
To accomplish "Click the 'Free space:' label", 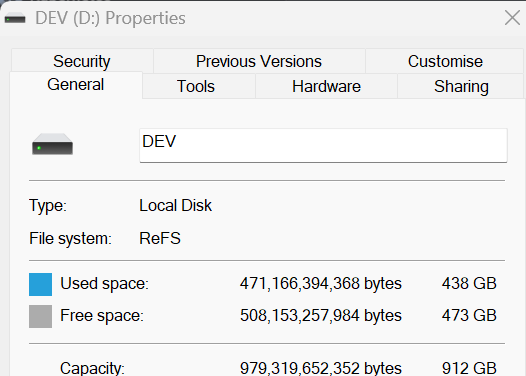I will (102, 316).
